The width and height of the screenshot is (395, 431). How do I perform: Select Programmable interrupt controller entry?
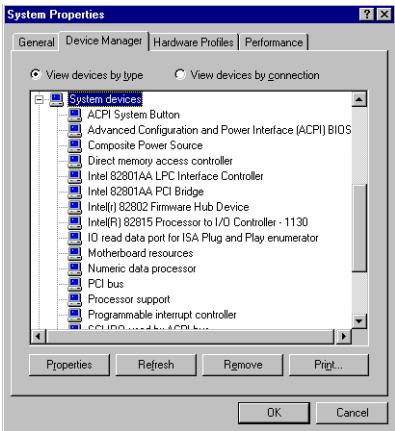[162, 314]
